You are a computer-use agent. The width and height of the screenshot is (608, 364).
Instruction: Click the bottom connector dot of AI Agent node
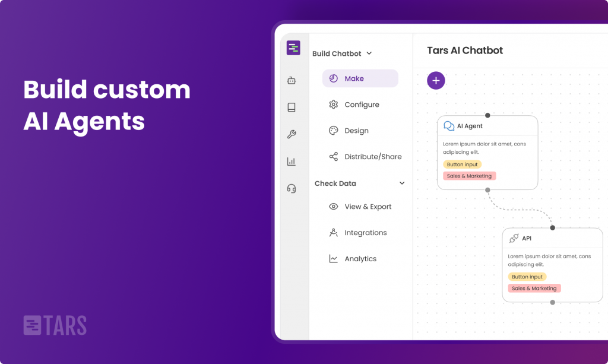point(487,190)
